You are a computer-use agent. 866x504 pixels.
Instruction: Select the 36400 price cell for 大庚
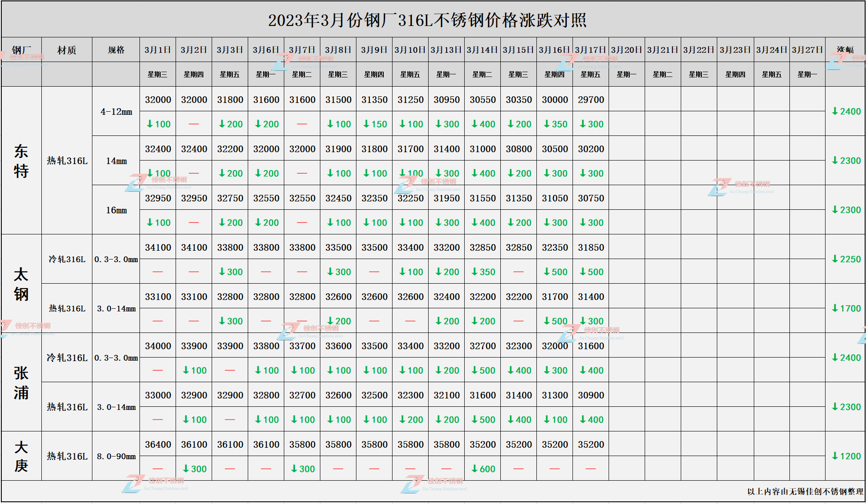coord(158,444)
